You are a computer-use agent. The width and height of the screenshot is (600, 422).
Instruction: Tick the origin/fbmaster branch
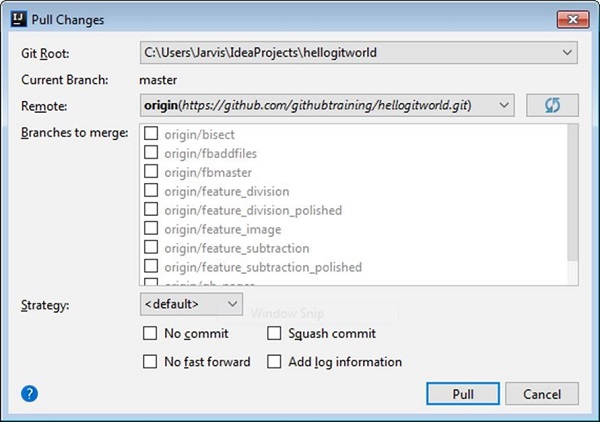[x=152, y=172]
